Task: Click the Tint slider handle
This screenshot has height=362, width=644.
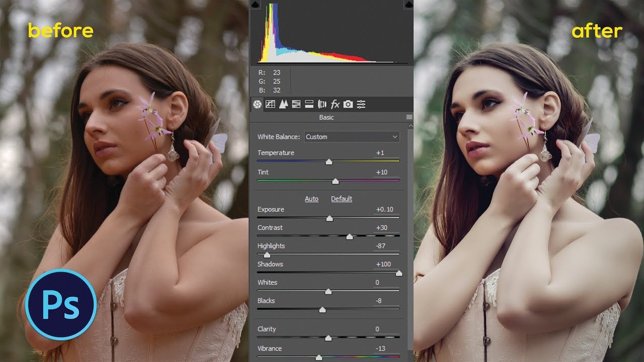Action: [x=335, y=181]
